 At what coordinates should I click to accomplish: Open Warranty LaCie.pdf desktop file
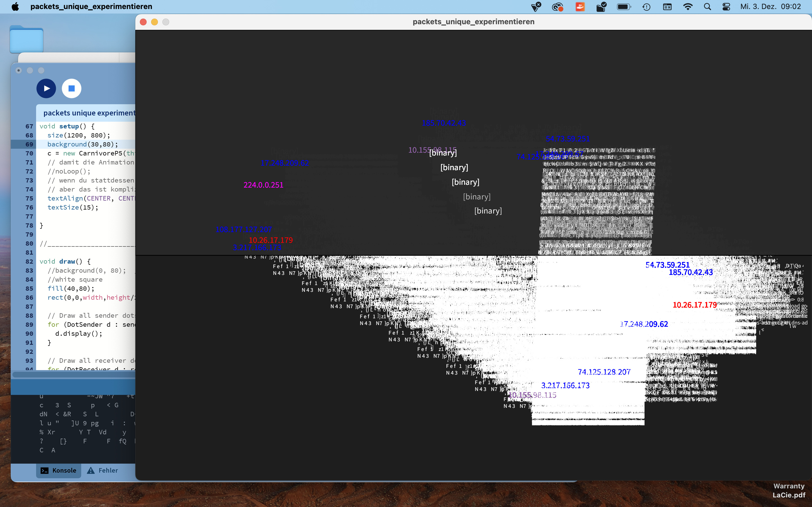(x=789, y=490)
